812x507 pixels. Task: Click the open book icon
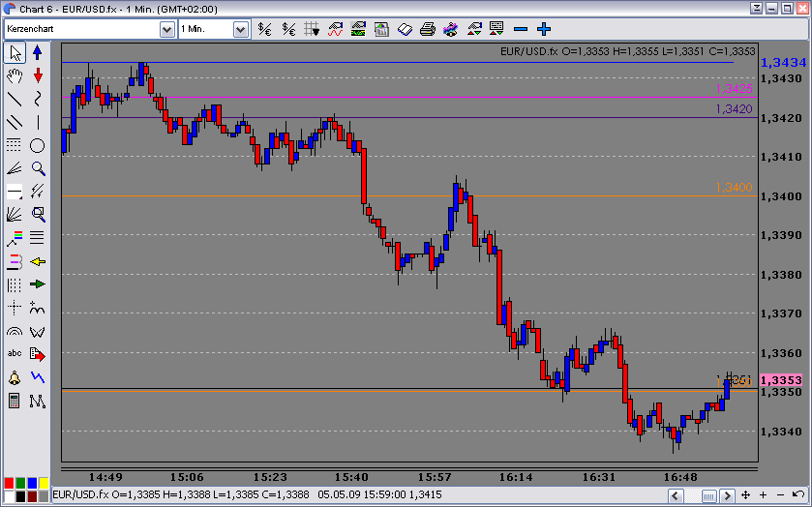(405, 29)
